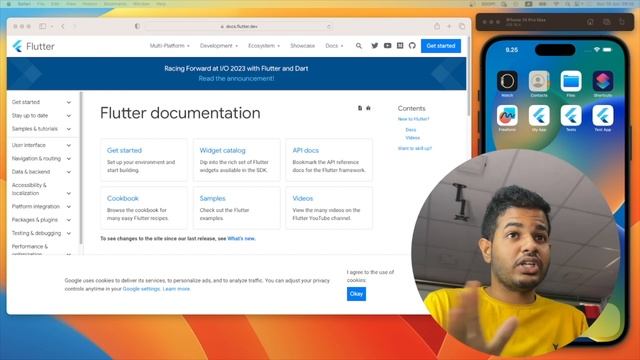Click the view source icon beside the title

coord(360,108)
